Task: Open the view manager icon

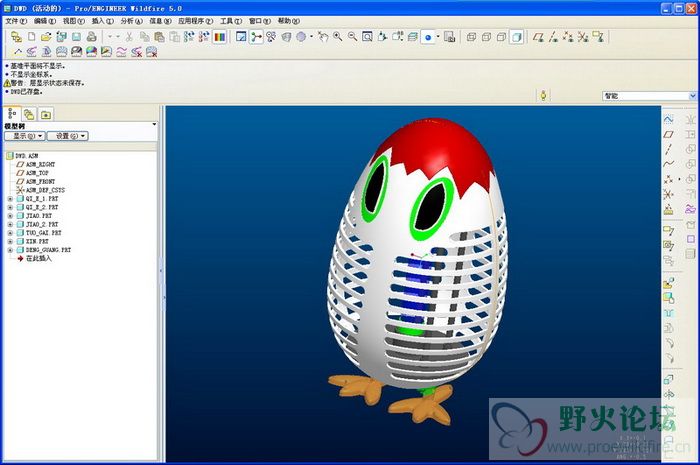Action: click(x=450, y=37)
